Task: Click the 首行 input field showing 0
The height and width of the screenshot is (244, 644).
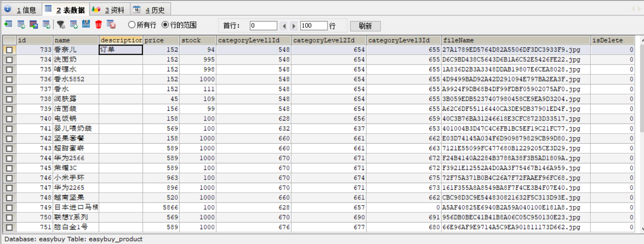Action: pyautogui.click(x=263, y=26)
